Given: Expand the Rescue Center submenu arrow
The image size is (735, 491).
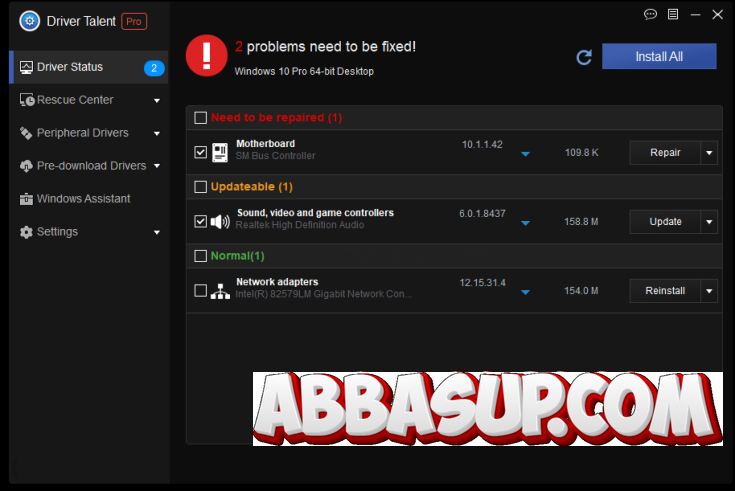Looking at the screenshot, I should [x=157, y=100].
